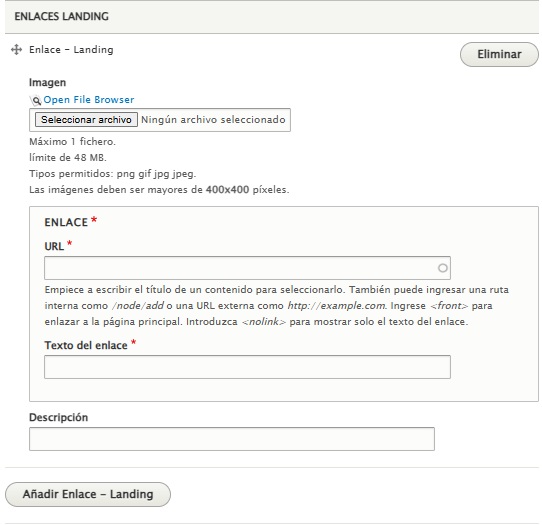Click the Ningún archivo seleccionado text
542x525 pixels.
click(213, 120)
